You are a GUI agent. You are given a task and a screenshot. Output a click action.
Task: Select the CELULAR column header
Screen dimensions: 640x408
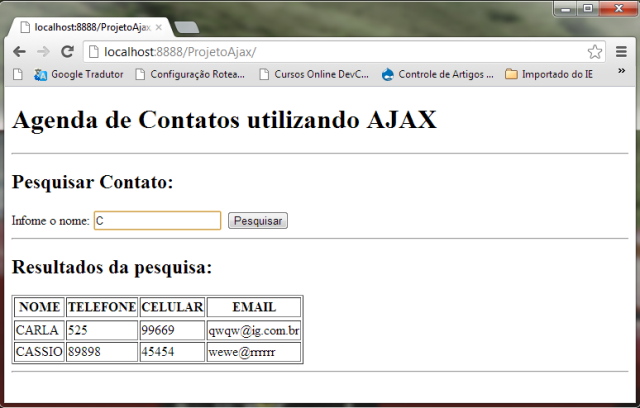(172, 307)
